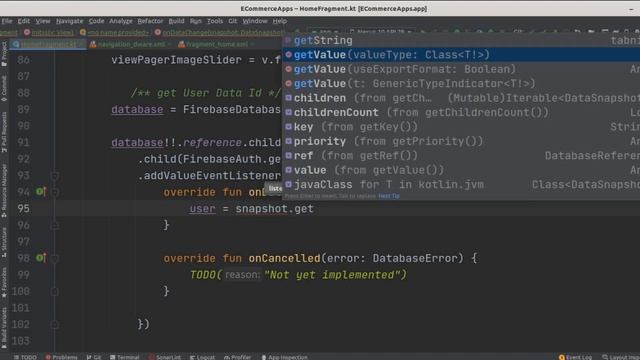Collapse the onCancelled fold marker at line 98
Screen dimensions: 640x360
(55, 258)
